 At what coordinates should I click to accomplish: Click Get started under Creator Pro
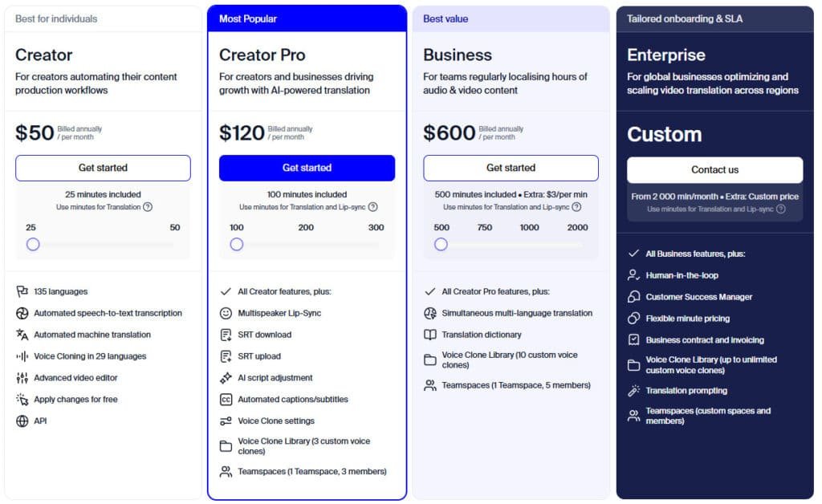click(x=307, y=168)
